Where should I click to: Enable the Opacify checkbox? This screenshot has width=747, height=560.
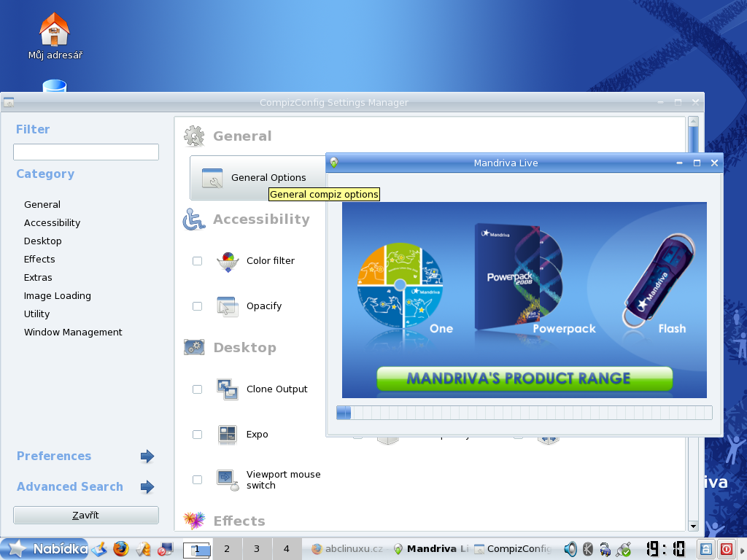[x=197, y=306]
